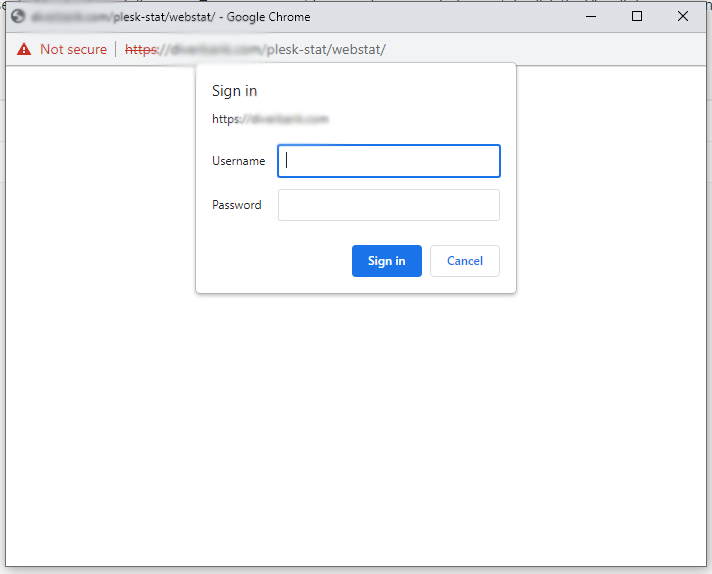Click the Username label
This screenshot has width=712, height=574.
coord(238,161)
